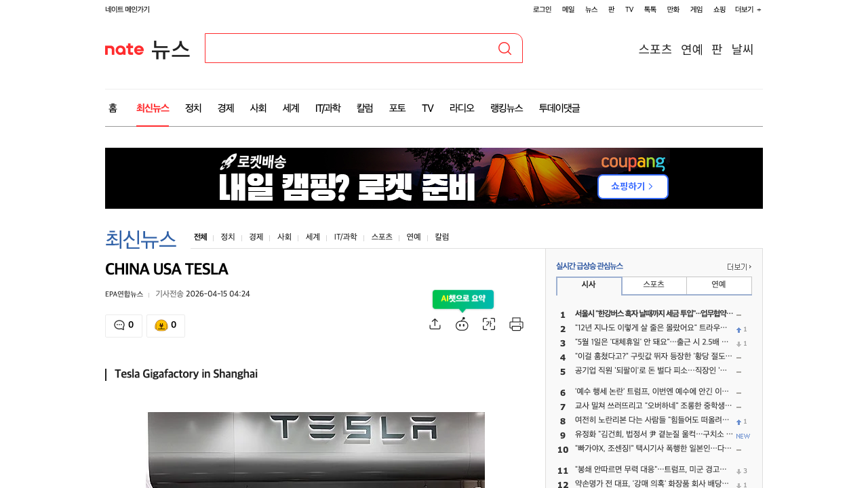Open 칼럼 in main navigation
This screenshot has height=488, width=868.
pyautogui.click(x=365, y=108)
